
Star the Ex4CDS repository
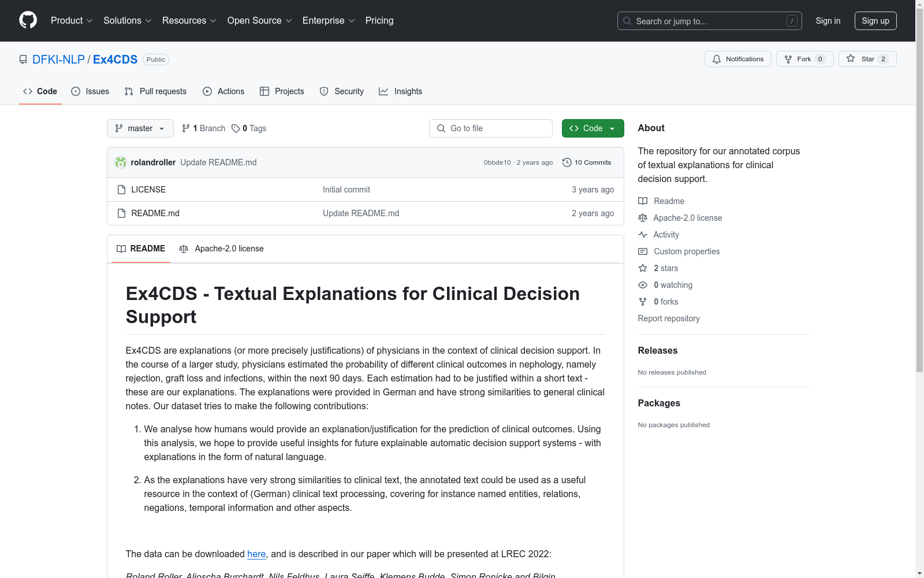867,59
